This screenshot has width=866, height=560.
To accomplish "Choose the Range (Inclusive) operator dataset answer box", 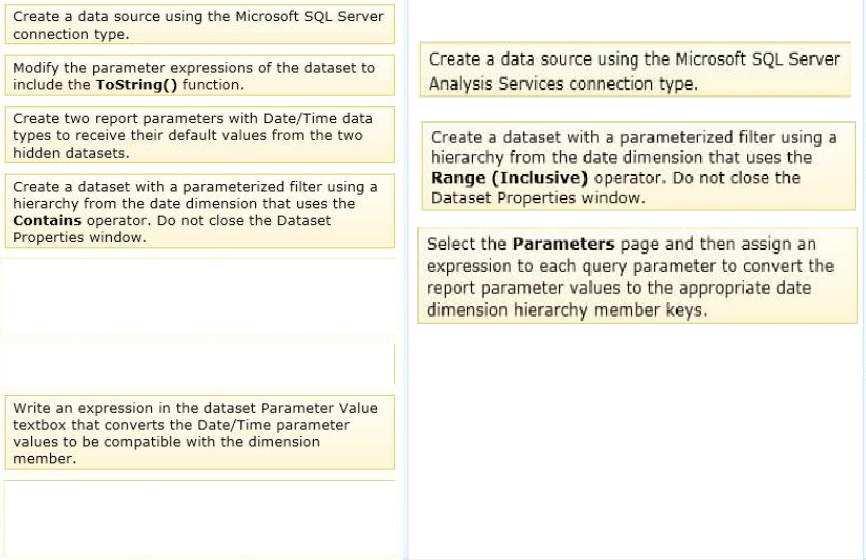I will point(638,166).
